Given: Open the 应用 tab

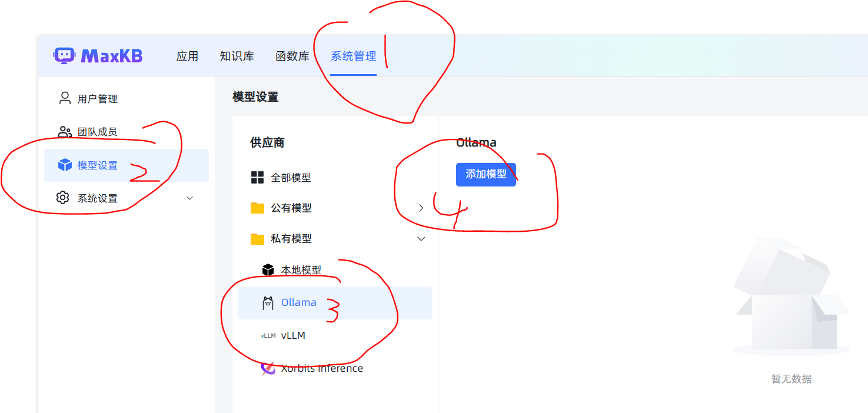Looking at the screenshot, I should coord(187,55).
